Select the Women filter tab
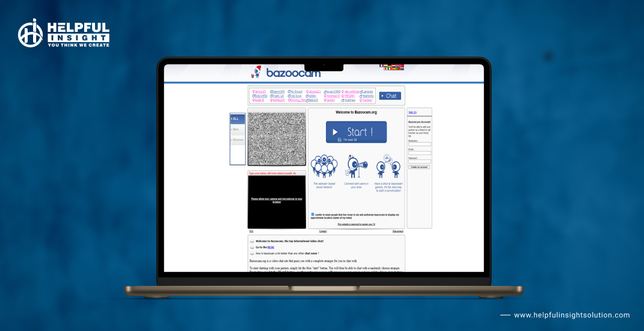This screenshot has width=644, height=331. click(238, 140)
